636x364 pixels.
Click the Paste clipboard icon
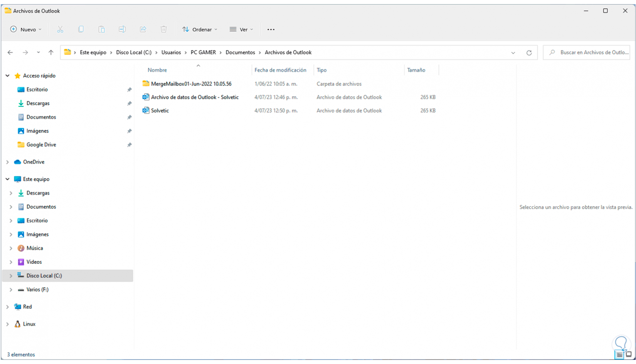[x=101, y=29]
